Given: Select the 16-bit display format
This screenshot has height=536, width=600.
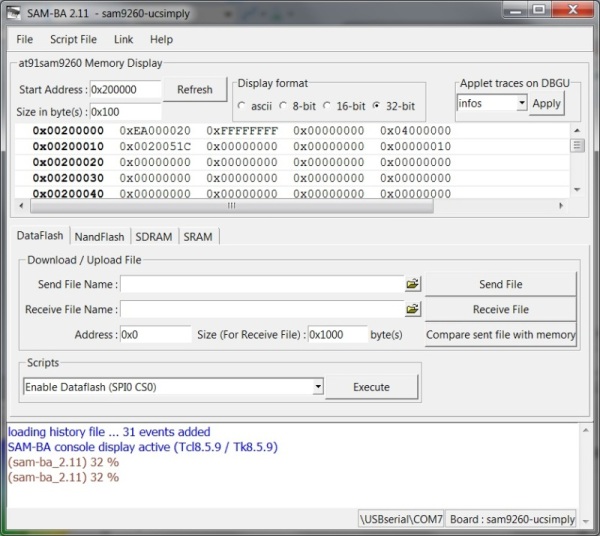Looking at the screenshot, I should pyautogui.click(x=326, y=106).
